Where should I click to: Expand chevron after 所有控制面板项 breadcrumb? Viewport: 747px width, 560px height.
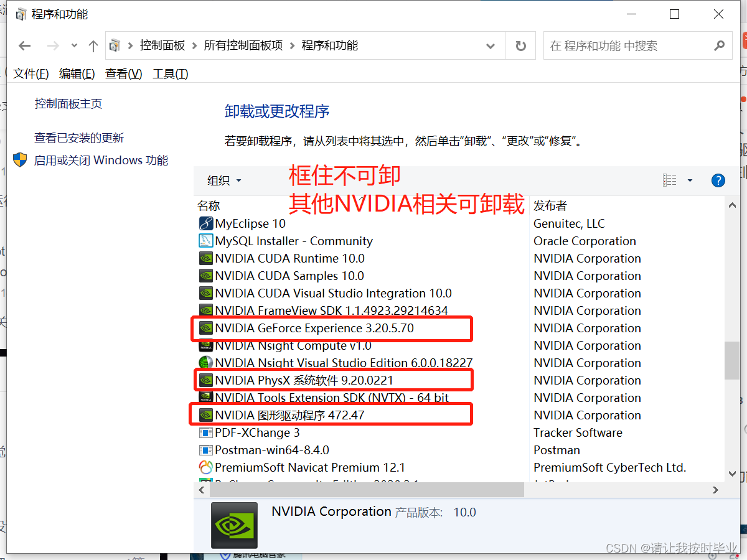pos(293,46)
